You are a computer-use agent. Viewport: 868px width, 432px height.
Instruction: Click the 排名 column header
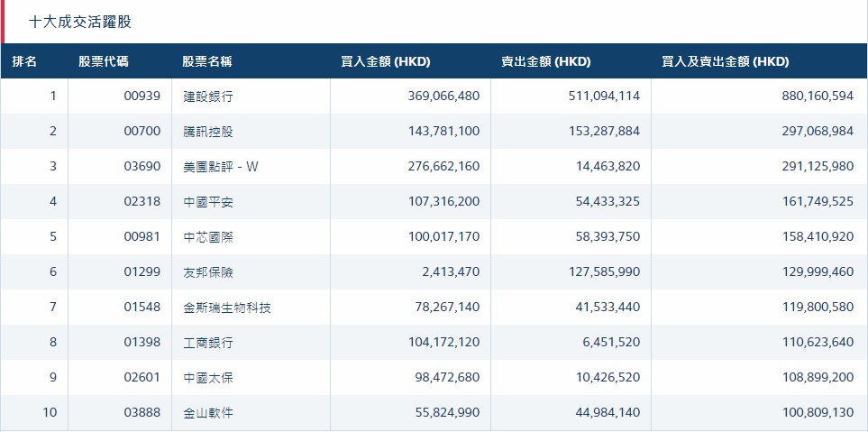[x=24, y=61]
